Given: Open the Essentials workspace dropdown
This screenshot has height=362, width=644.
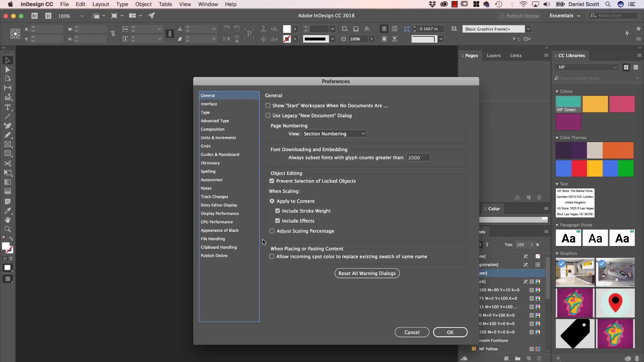Looking at the screenshot, I should click(x=565, y=16).
